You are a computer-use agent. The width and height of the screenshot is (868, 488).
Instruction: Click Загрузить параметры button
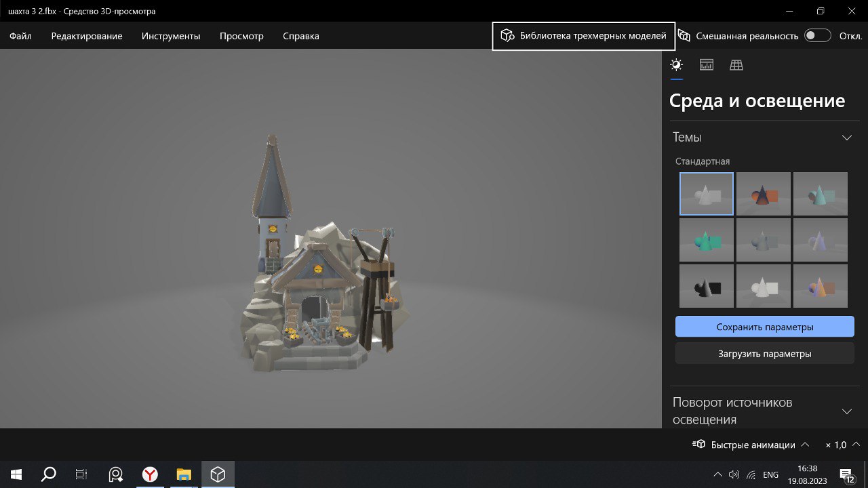[765, 354]
